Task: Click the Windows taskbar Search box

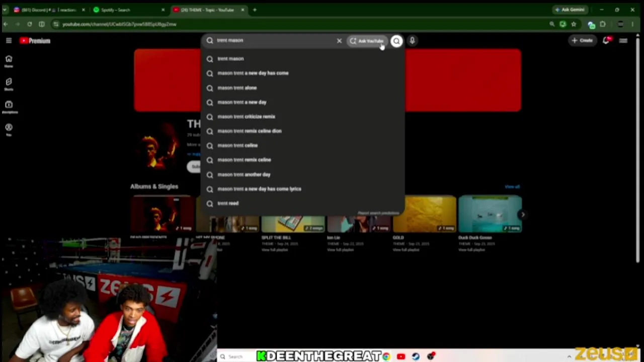Action: [x=235, y=356]
